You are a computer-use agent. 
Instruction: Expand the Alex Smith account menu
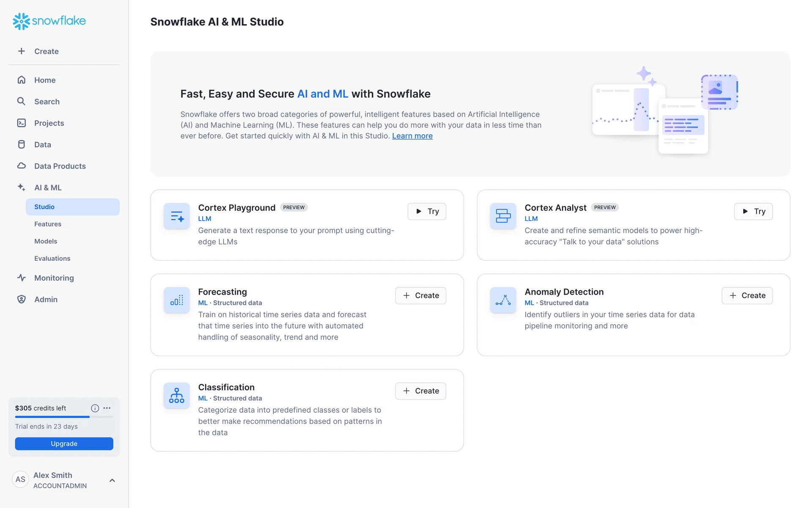(112, 480)
